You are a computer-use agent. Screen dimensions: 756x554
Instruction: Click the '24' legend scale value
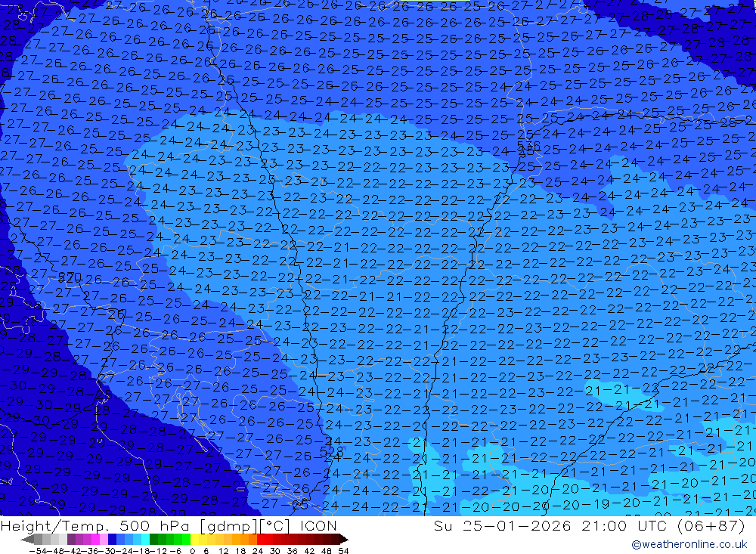tap(258, 551)
